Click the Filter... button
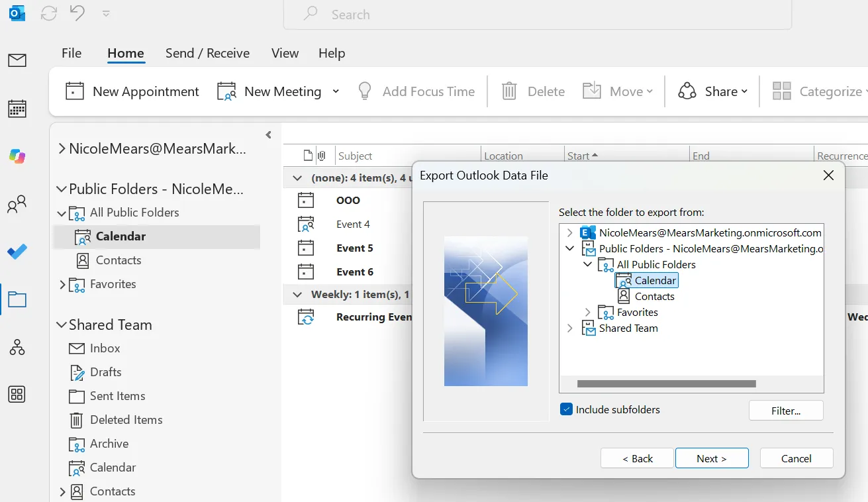The height and width of the screenshot is (502, 868). click(x=786, y=411)
